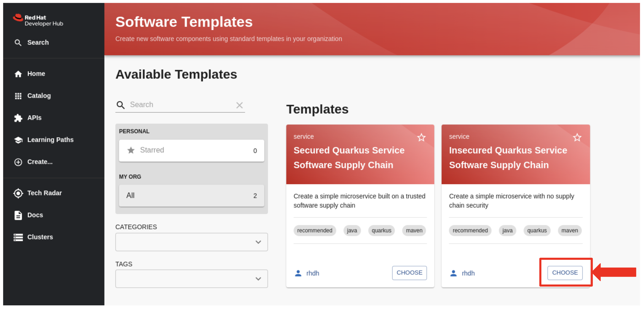Click the Red Hat Developer Hub logo
This screenshot has height=311, width=644.
(x=38, y=20)
